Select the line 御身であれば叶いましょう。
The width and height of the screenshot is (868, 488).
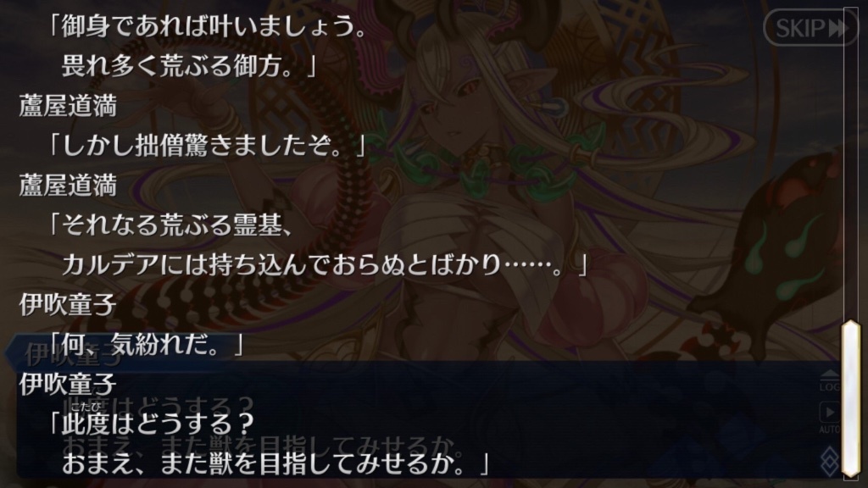[209, 26]
